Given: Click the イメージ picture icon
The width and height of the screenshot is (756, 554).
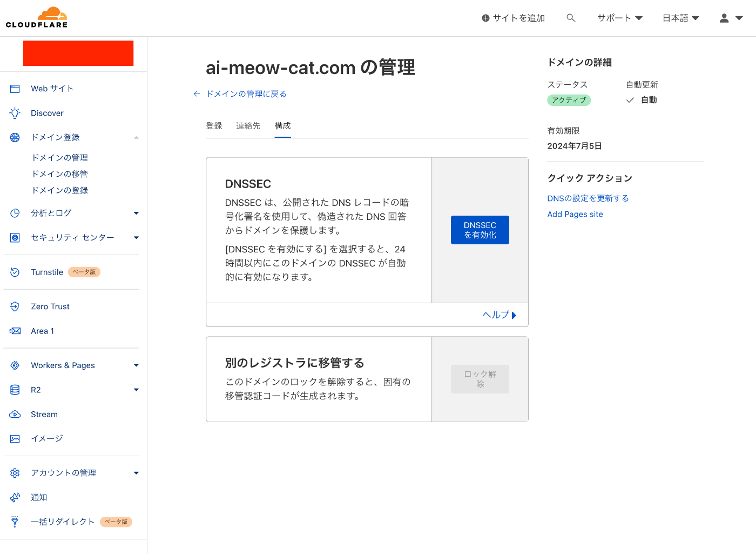Looking at the screenshot, I should click(x=15, y=439).
